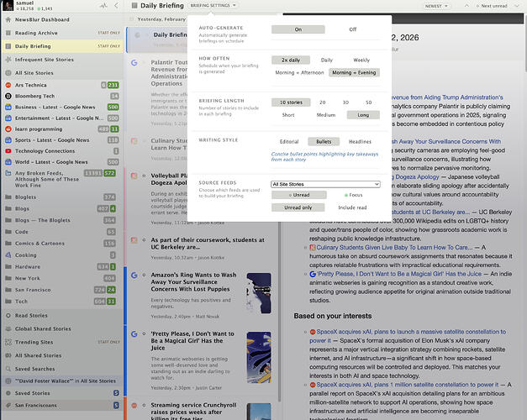Open NewsBlur Dashboard home icon

(8, 20)
